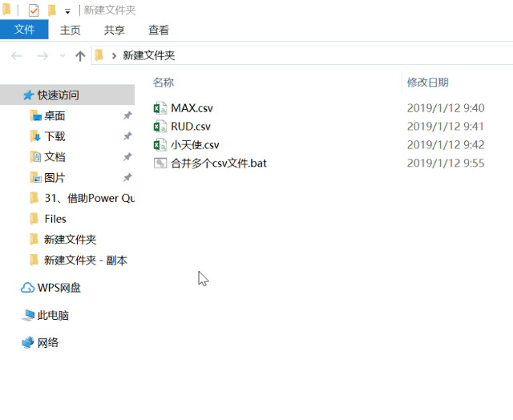This screenshot has height=420, width=513.
Task: Click the 下载 download folder icon
Action: click(35, 136)
